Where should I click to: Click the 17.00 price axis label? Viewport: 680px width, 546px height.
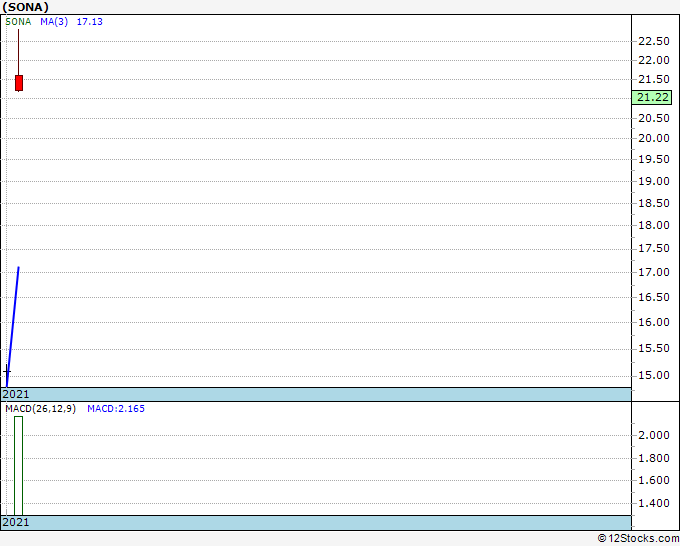[x=654, y=272]
